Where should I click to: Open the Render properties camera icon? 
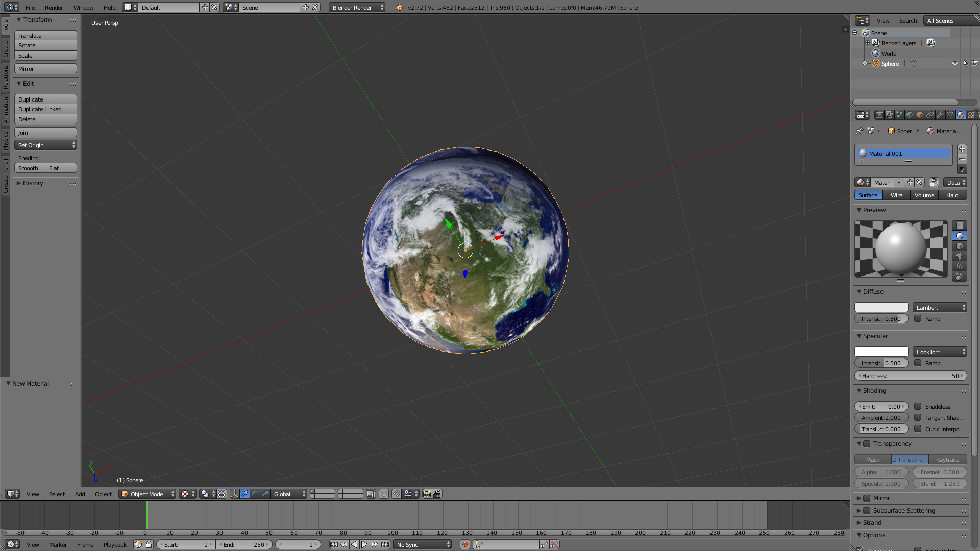pyautogui.click(x=879, y=115)
